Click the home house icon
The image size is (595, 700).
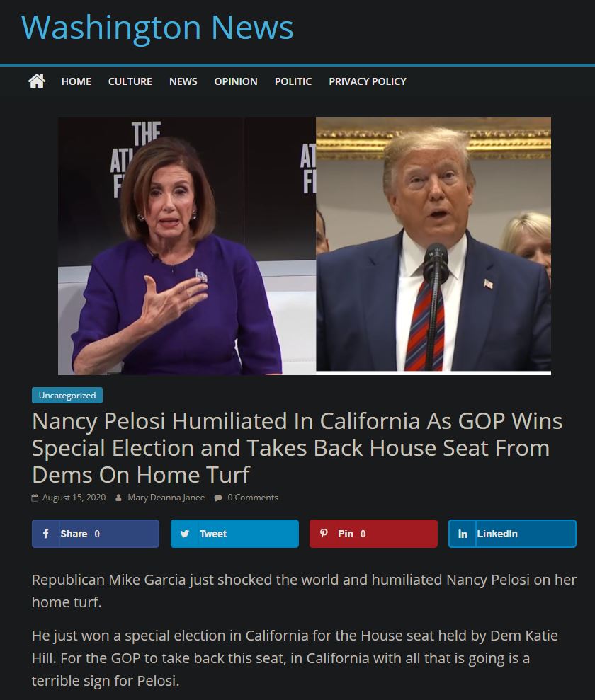click(x=37, y=81)
